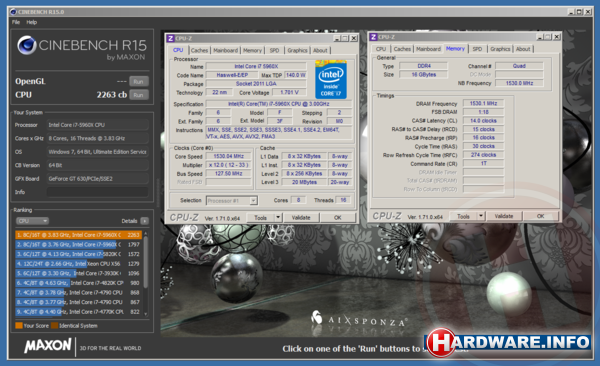
Task: Select ranking row 5 i7-3930K score 1096
Action: tap(78, 273)
